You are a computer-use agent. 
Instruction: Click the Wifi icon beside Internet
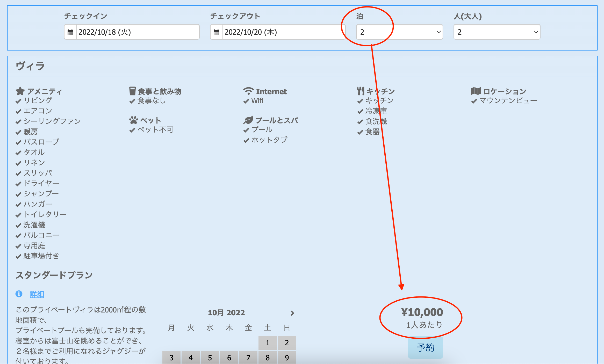pos(248,91)
